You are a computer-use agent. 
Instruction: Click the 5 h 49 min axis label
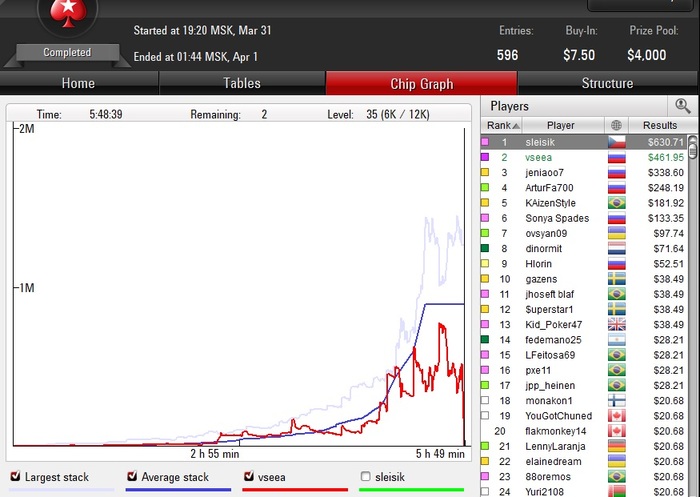point(440,454)
